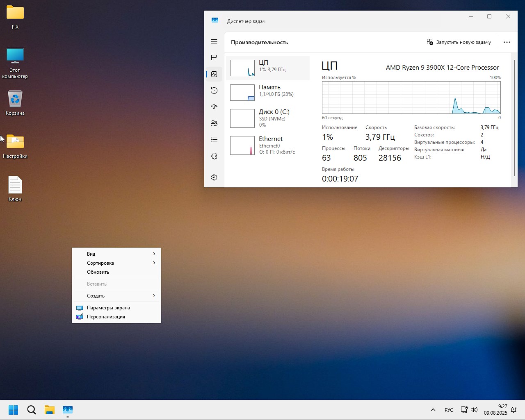Viewport: 525px width, 420px height.
Task: Expand the Сортировка submenu
Action: [x=116, y=263]
